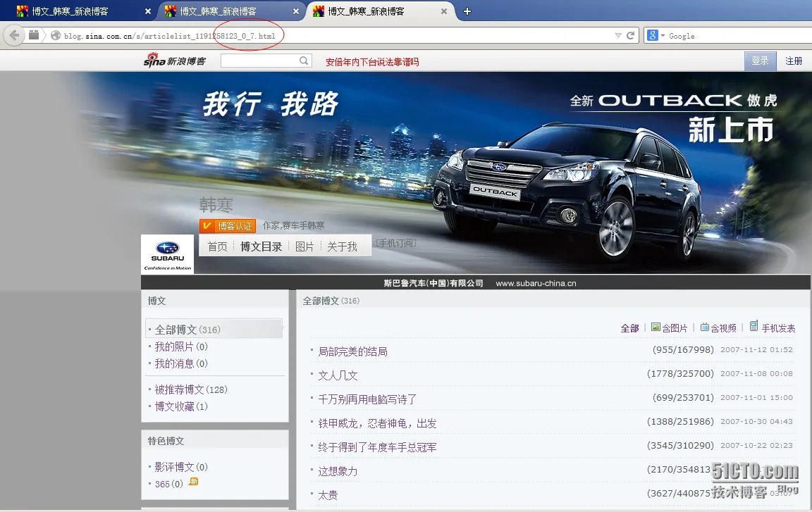Click the count (955/167998)
This screenshot has width=812, height=512.
(x=683, y=349)
